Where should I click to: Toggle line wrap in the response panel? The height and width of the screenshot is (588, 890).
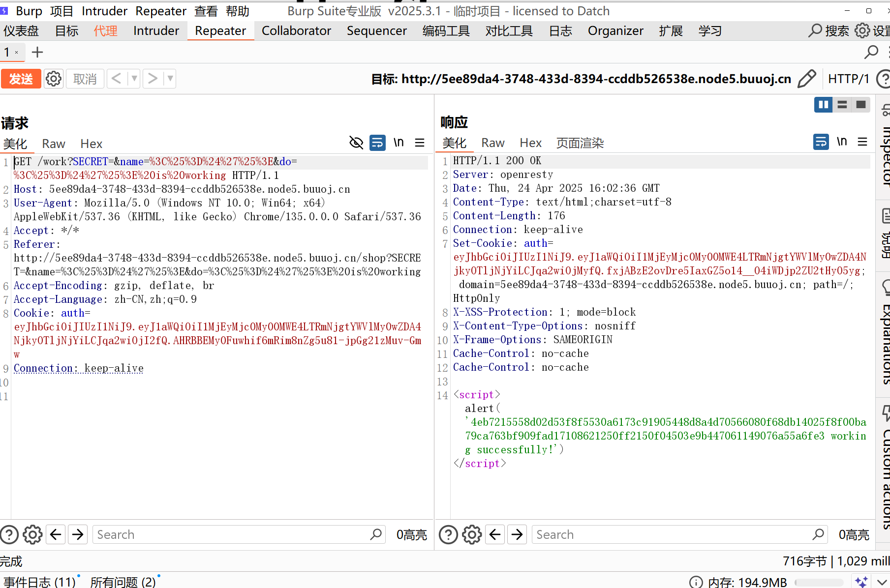821,142
